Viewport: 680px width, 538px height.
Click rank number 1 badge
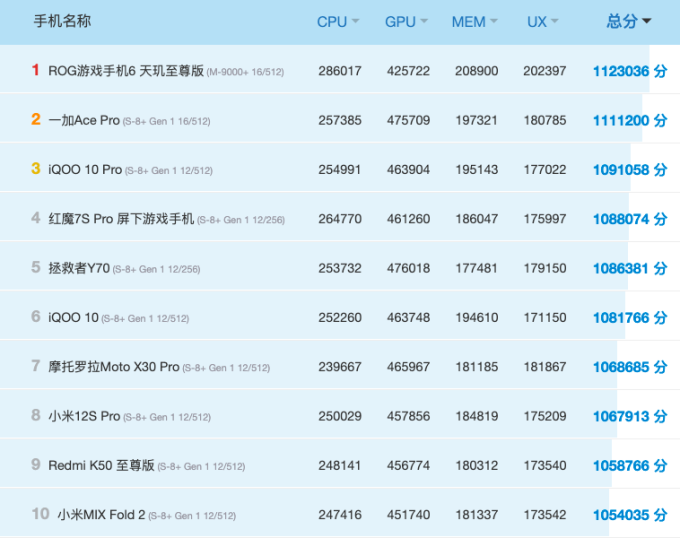(x=36, y=69)
